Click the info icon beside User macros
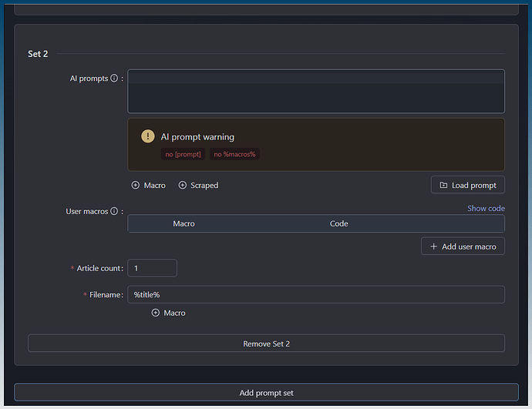 [114, 211]
